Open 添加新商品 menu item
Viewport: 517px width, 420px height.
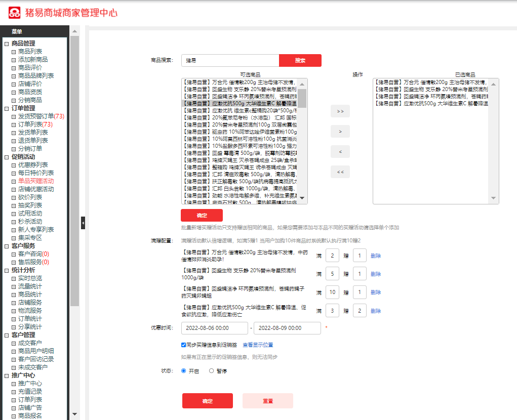pos(33,60)
